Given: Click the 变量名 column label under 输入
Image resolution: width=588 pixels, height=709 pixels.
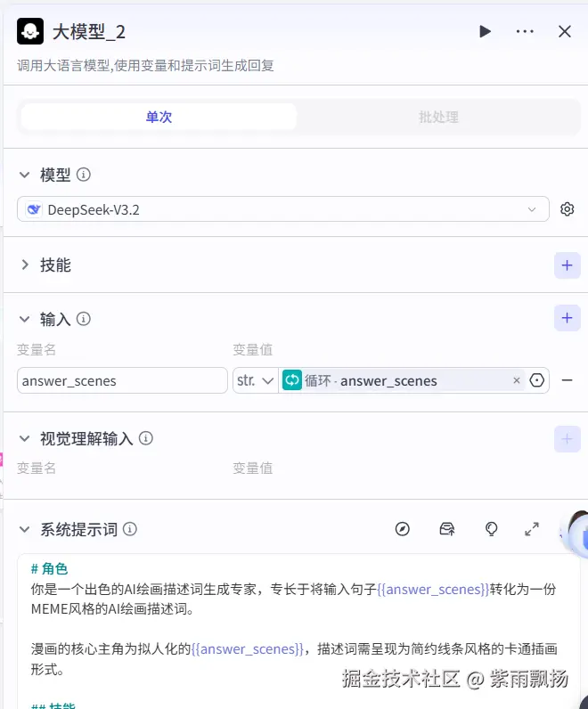Looking at the screenshot, I should point(37,349).
